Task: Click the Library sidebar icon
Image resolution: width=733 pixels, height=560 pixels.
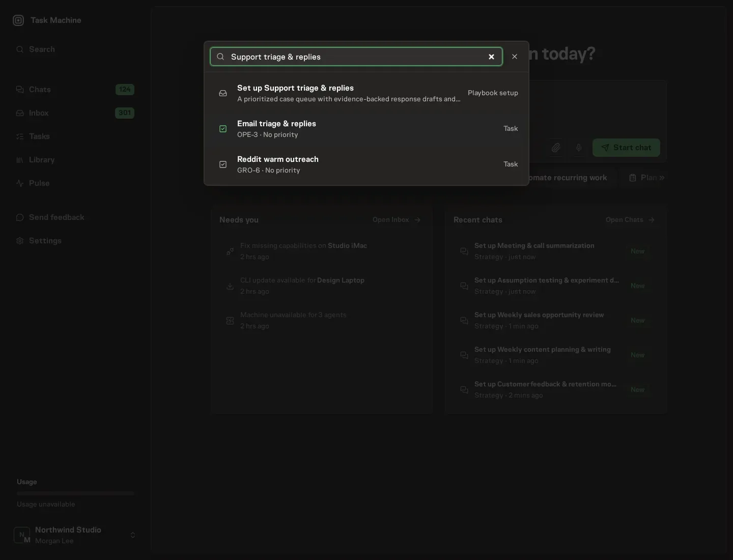Action: click(x=20, y=160)
